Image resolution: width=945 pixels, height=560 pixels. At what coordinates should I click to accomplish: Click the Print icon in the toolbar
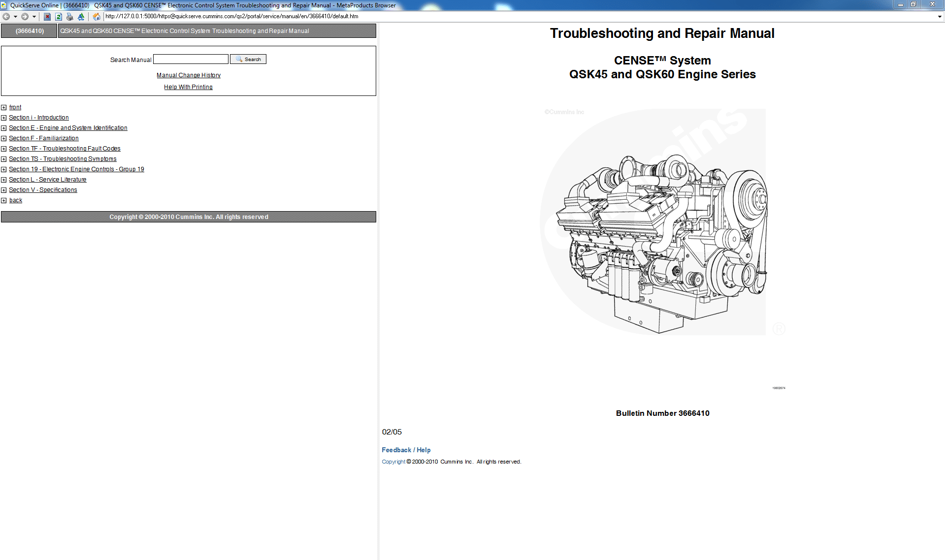tap(70, 16)
